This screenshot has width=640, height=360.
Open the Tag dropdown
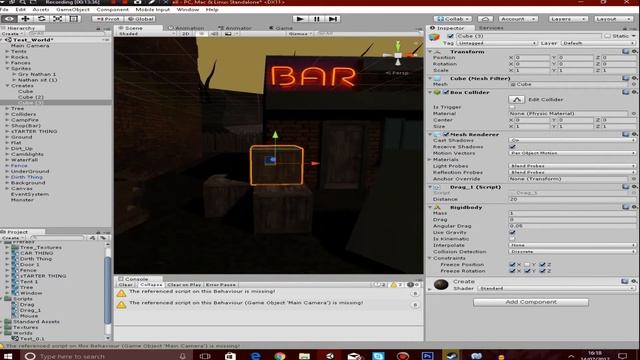(497, 43)
